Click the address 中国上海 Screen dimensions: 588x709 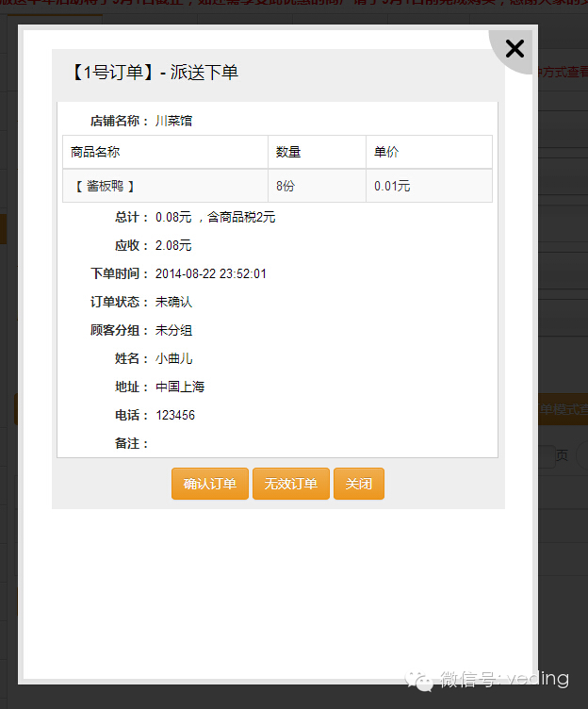pyautogui.click(x=180, y=387)
